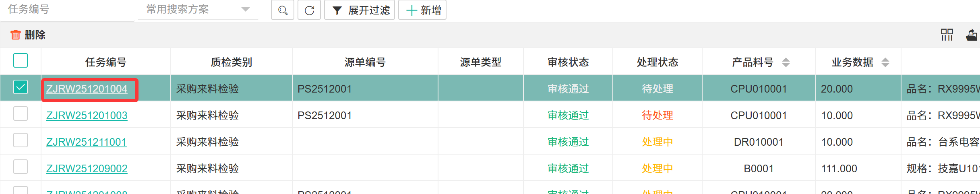Check the ZJRW251211001 row checkbox

pos(21,140)
